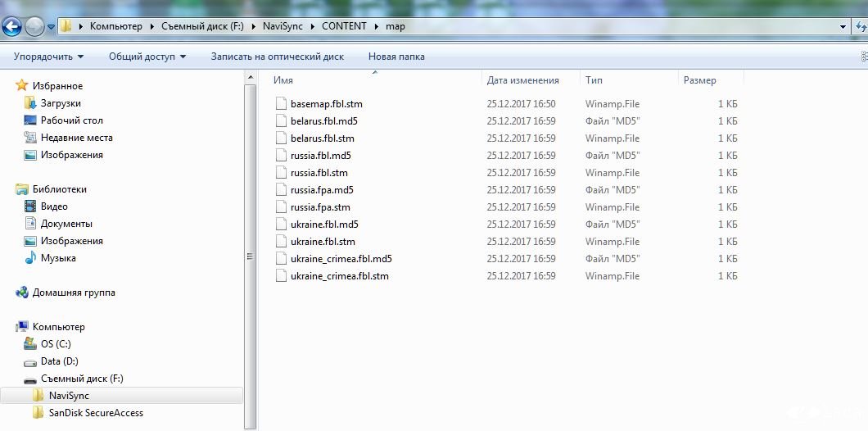Open Домашняя группа in navigation pane

[x=73, y=293]
